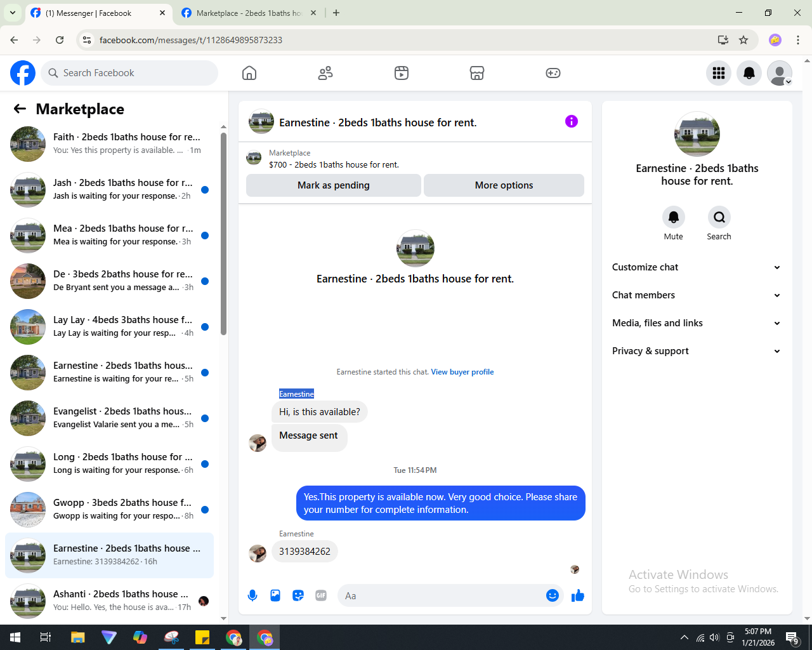This screenshot has height=650, width=812.
Task: Open the Facebook menu grid icon
Action: (719, 73)
